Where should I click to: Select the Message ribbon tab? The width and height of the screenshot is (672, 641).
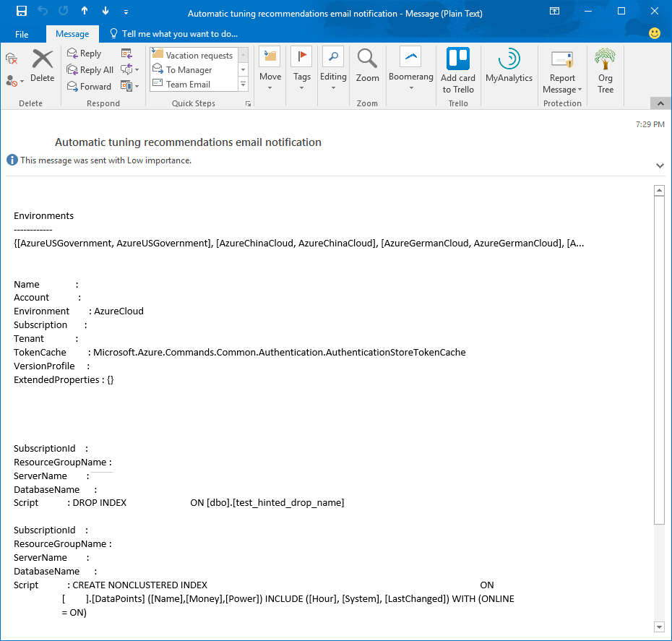(72, 33)
